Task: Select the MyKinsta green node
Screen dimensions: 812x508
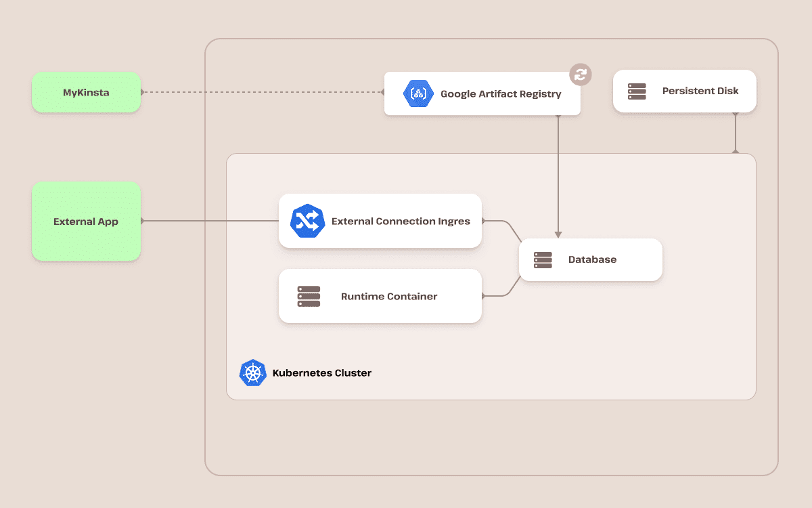Action: tap(86, 92)
